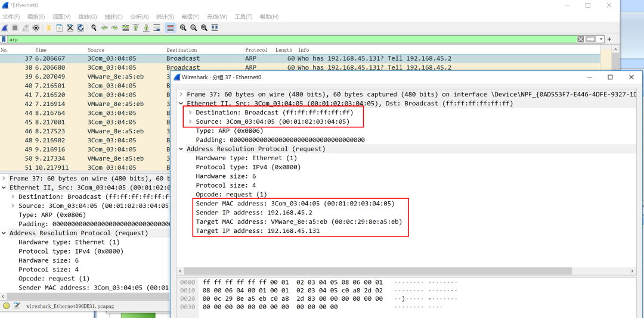Open the 视图(V) menu
This screenshot has width=644, height=318.
(x=61, y=17)
